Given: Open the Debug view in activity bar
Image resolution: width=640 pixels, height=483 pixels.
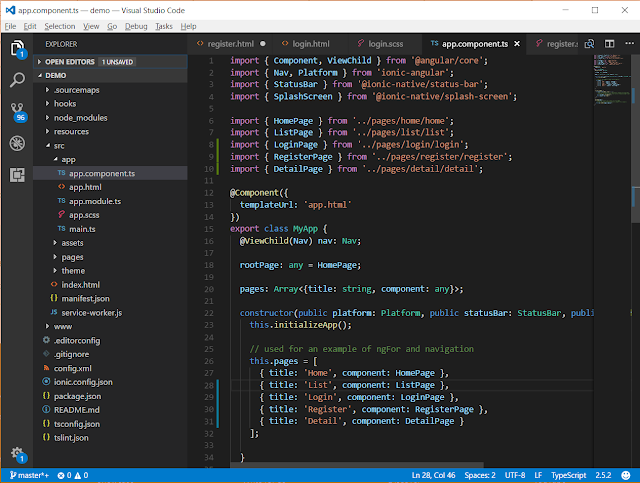Looking at the screenshot, I should pyautogui.click(x=17, y=143).
